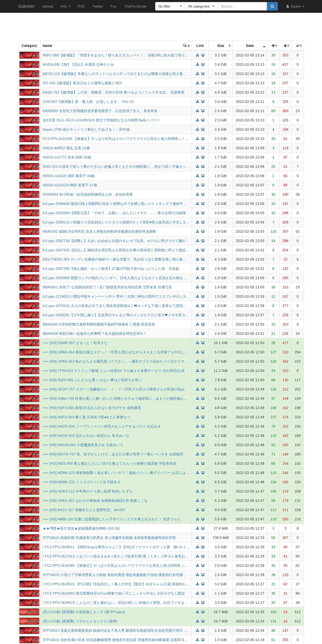The width and height of the screenshot is (322, 644).
Task: Click completed count '612'
Action: [298, 621]
